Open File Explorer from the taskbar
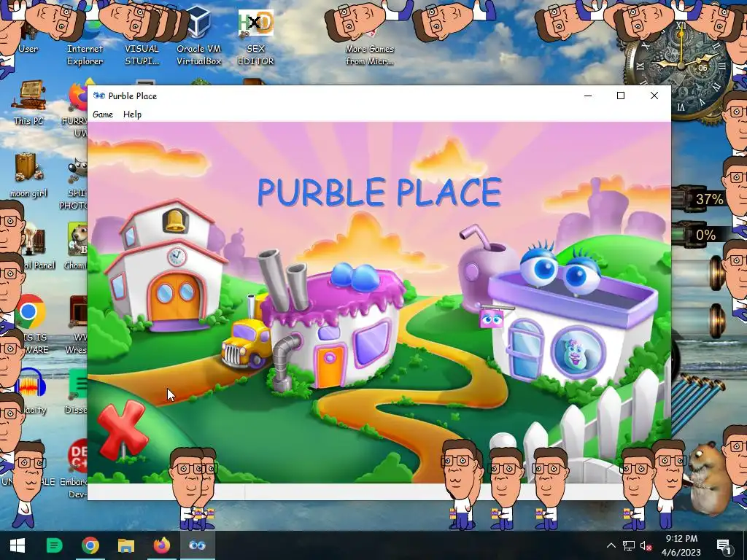 (x=126, y=545)
